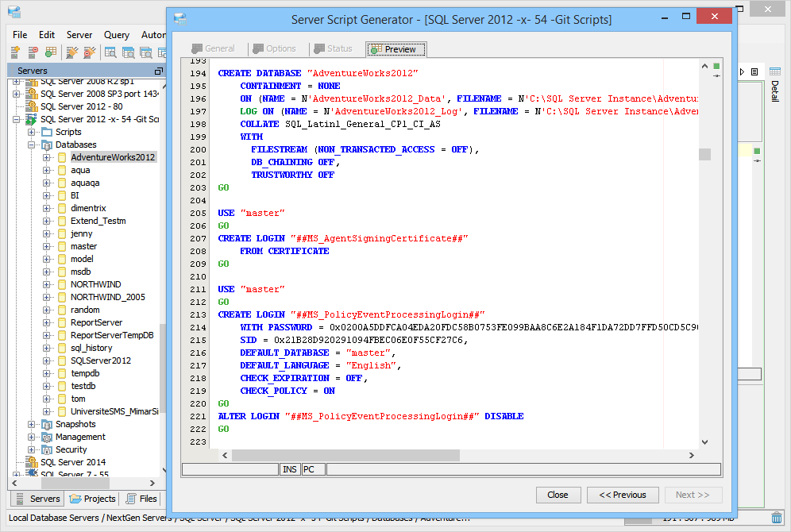Click the Management node icon

[47, 437]
